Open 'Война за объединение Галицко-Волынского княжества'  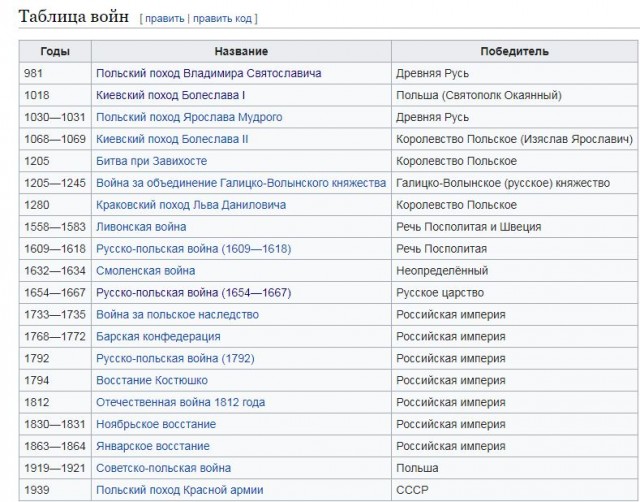pos(241,183)
